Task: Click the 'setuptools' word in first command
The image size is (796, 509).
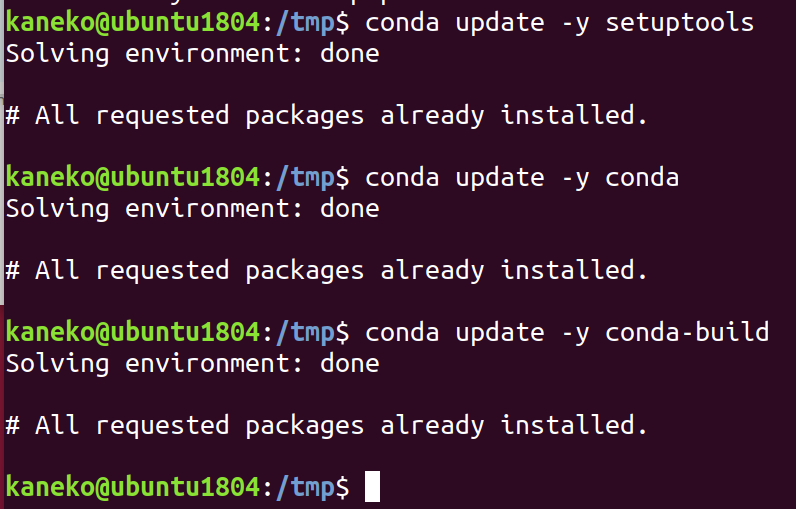Action: 679,23
